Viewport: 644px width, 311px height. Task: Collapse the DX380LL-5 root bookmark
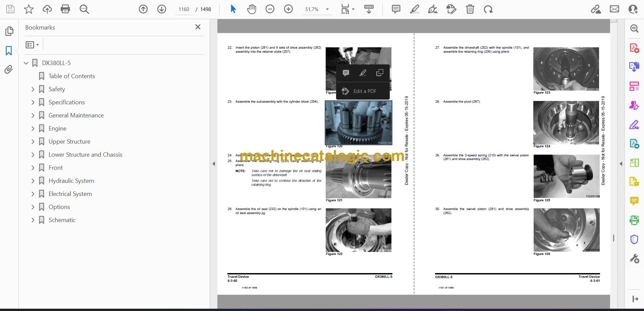coord(26,63)
